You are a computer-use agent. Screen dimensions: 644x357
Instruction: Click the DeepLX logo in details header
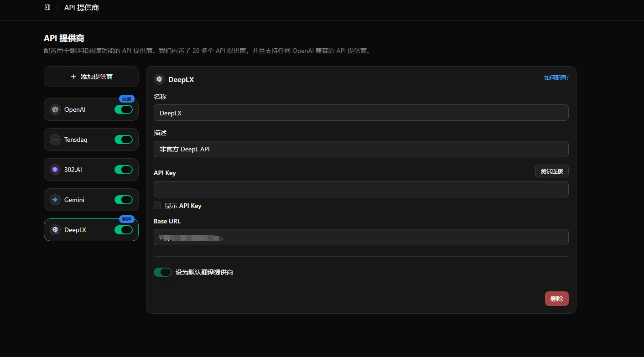(x=159, y=79)
